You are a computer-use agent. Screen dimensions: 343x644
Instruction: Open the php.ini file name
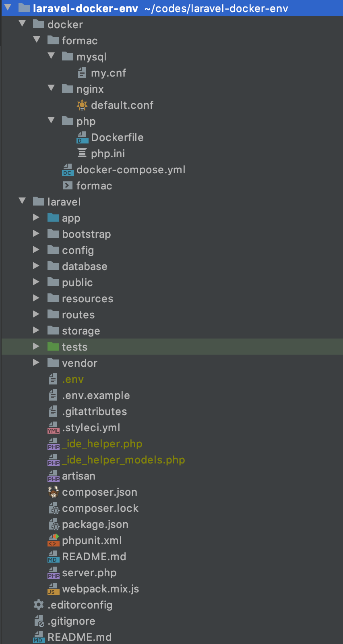tap(108, 154)
